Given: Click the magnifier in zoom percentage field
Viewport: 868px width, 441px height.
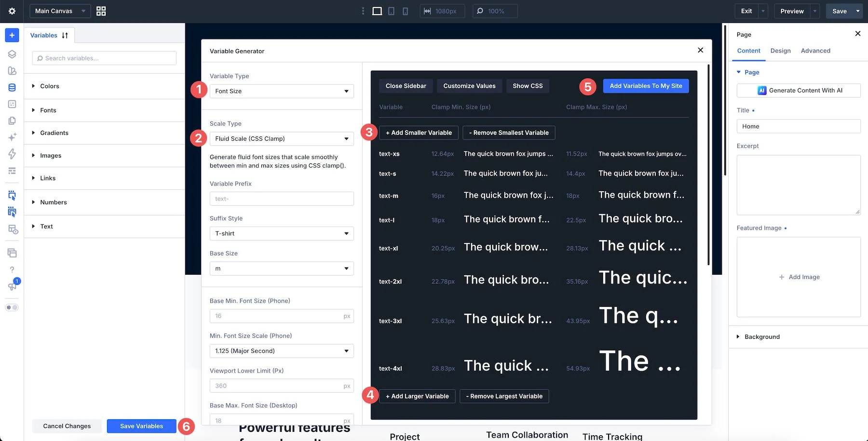Looking at the screenshot, I should [x=480, y=11].
